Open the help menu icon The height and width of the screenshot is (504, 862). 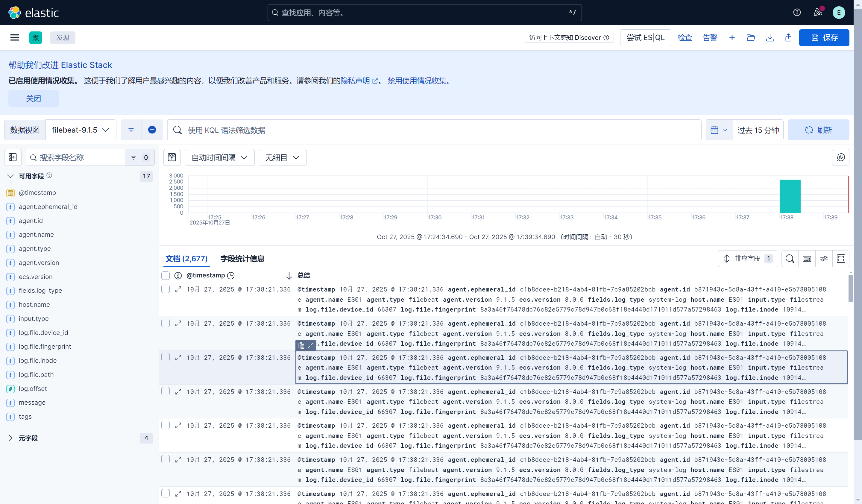[x=797, y=13]
